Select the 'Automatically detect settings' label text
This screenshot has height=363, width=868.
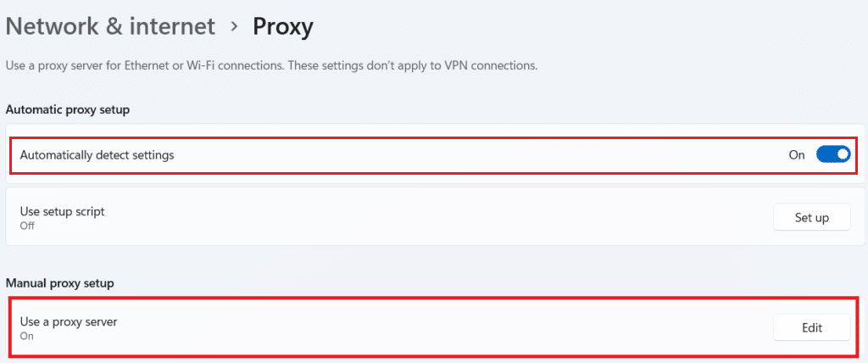(x=97, y=155)
